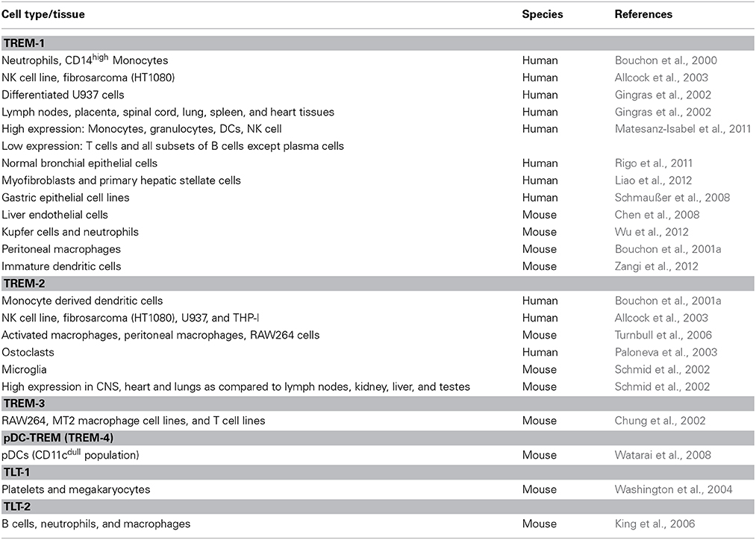The width and height of the screenshot is (756, 540).
Task: Open the Zangi et al., 2012 citation
Action: coord(656,266)
